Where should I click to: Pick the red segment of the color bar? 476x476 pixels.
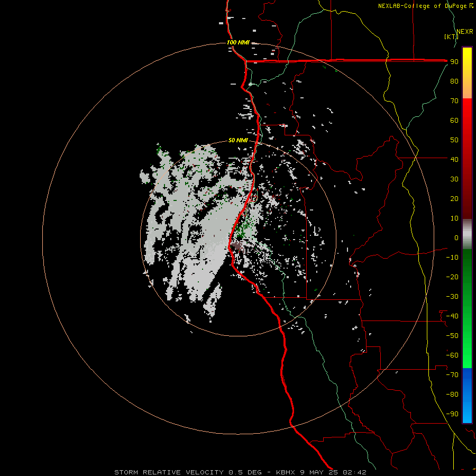(x=467, y=159)
